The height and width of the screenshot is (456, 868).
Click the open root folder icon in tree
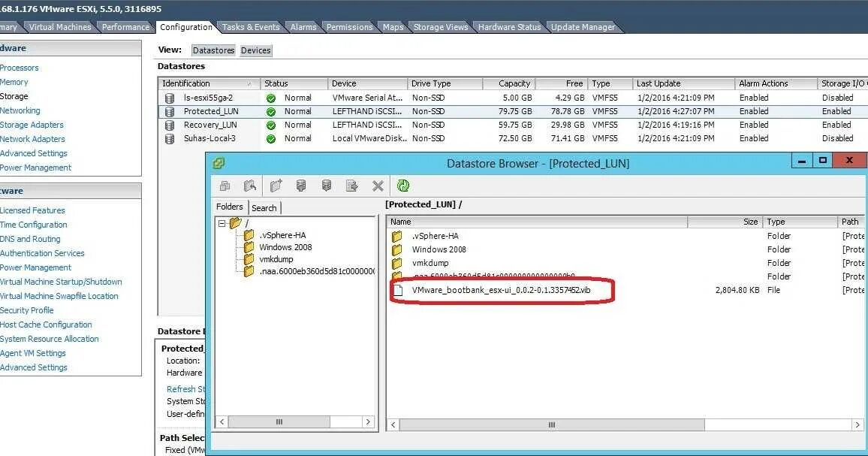(x=236, y=222)
